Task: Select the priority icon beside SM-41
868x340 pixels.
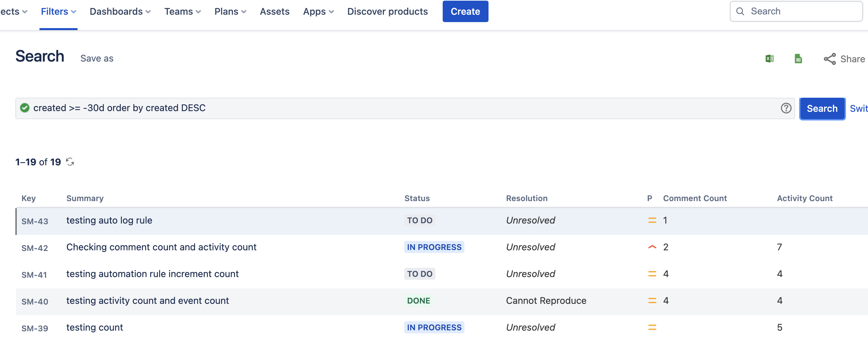Action: click(x=652, y=274)
